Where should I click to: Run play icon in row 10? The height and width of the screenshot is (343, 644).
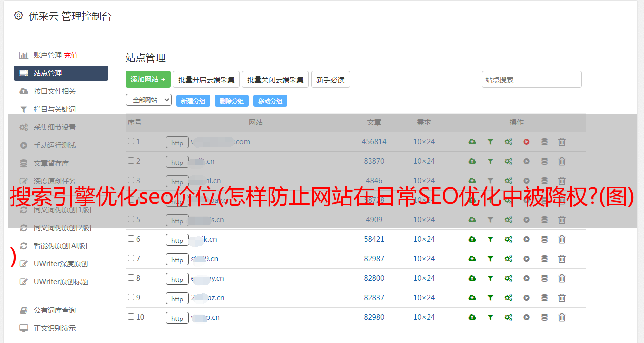pyautogui.click(x=526, y=317)
